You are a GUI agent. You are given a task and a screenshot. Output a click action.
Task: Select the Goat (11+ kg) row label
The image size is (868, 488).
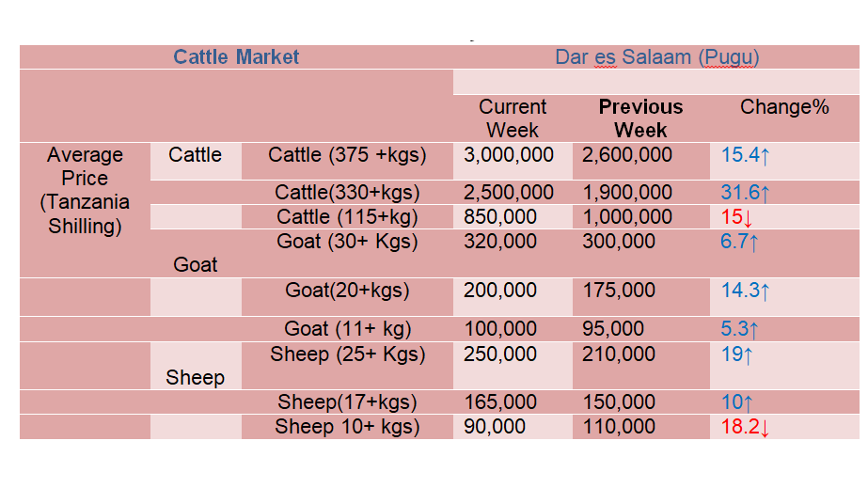346,329
